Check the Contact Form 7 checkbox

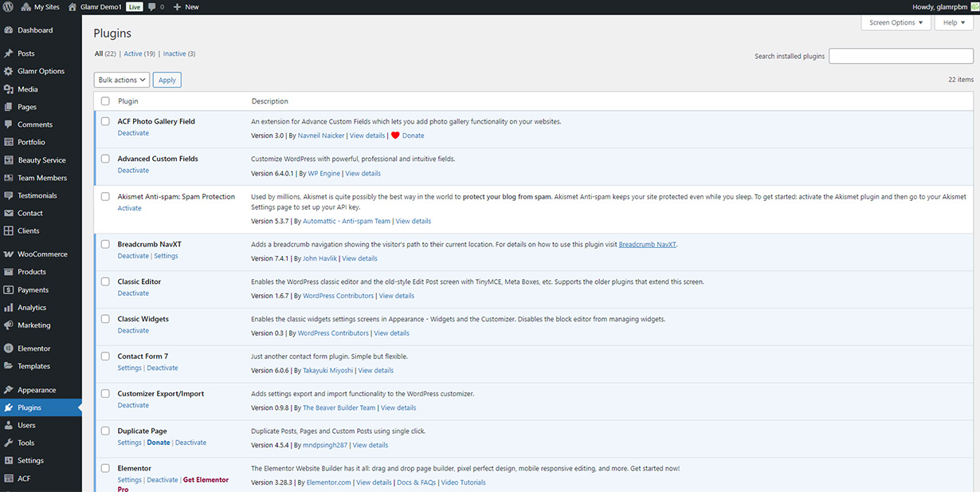[x=105, y=356]
